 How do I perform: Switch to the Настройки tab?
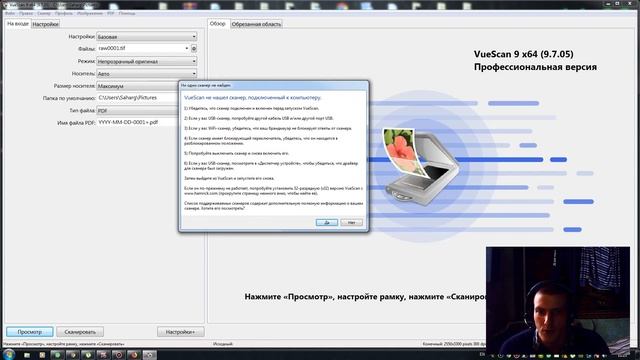(46, 24)
